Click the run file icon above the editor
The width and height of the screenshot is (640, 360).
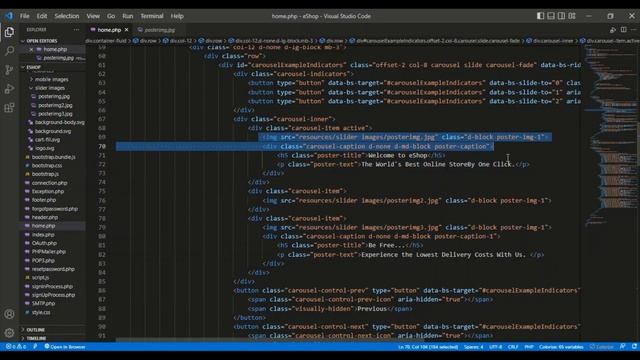coord(613,30)
